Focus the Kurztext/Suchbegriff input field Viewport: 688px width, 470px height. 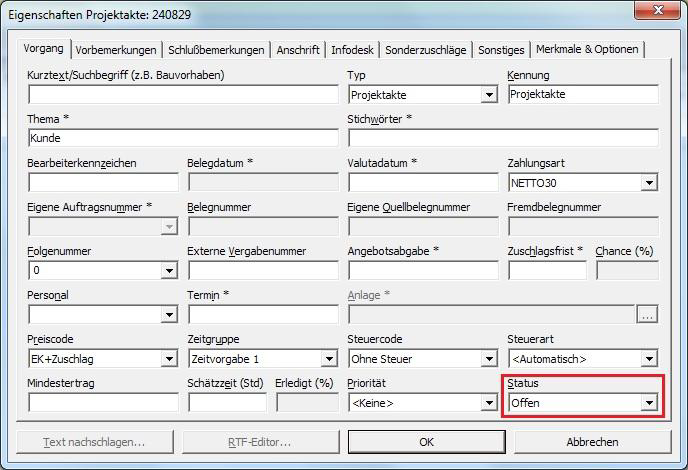(183, 95)
